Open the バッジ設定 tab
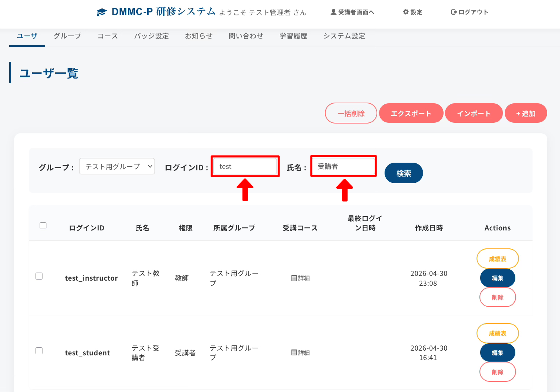Viewport: 560px width, 392px height. click(x=151, y=36)
